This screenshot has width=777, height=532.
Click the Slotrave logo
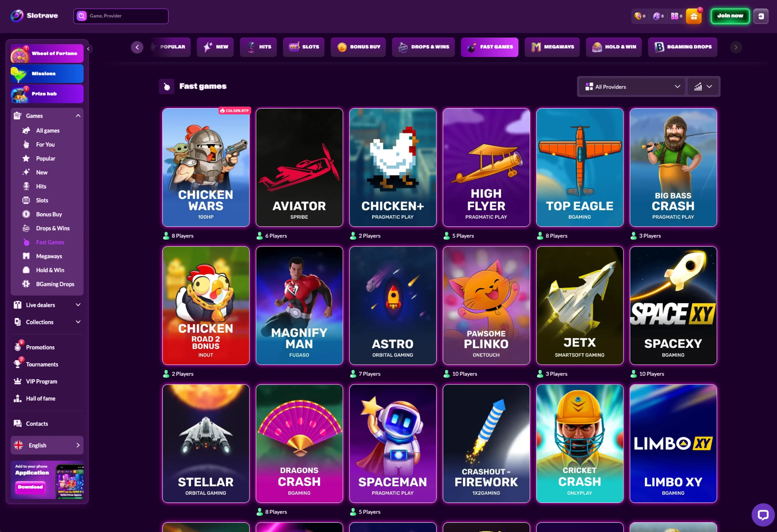34,16
